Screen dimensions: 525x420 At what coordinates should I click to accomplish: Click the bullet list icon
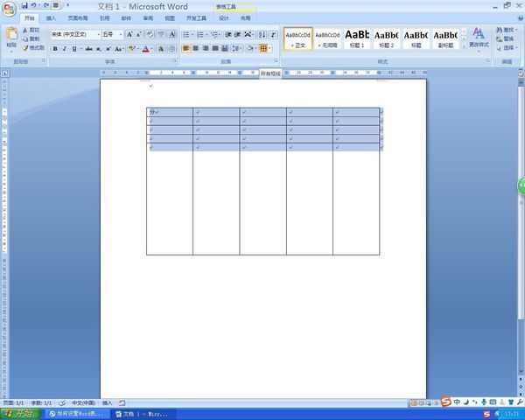coord(187,34)
